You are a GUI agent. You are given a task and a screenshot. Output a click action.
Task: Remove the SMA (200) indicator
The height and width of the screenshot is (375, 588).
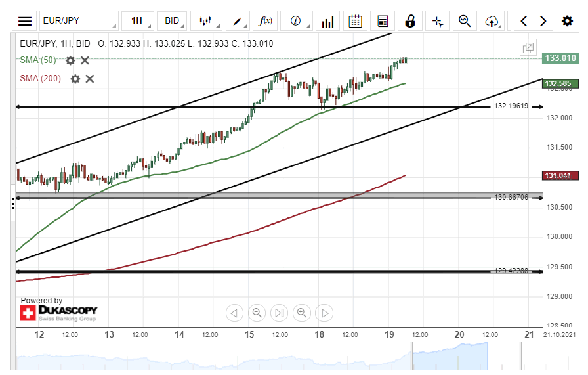click(90, 79)
